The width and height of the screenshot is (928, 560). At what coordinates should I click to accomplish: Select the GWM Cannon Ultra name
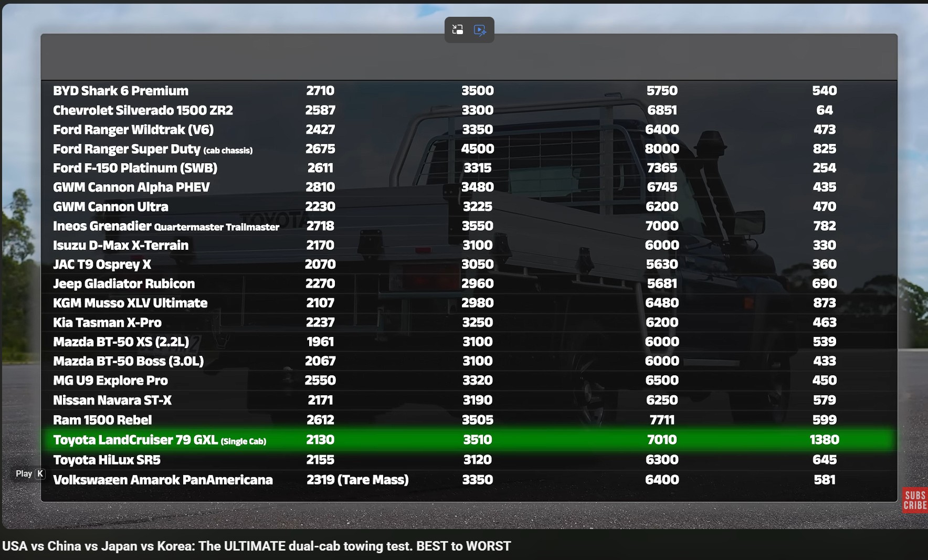tap(111, 207)
